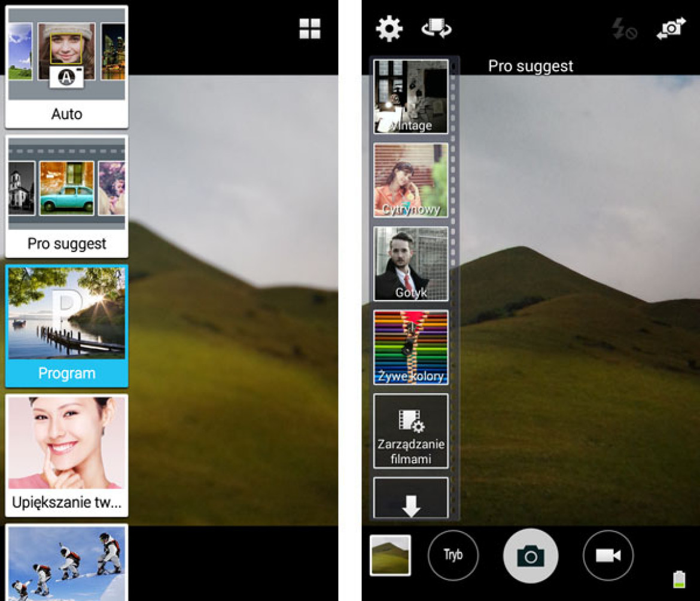Select Upiększanie twarzy mode
The image size is (700, 601).
(x=66, y=456)
